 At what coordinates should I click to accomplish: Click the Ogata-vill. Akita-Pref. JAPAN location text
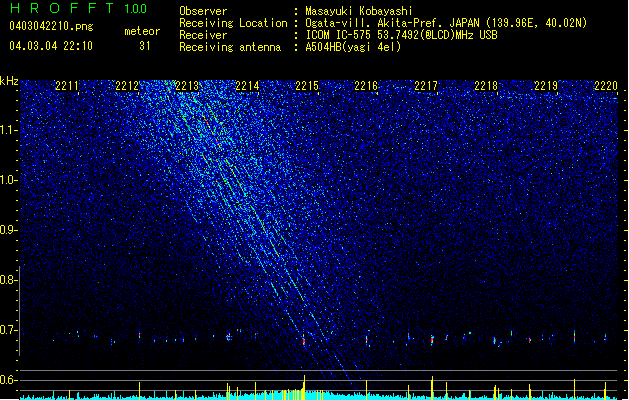coord(446,23)
